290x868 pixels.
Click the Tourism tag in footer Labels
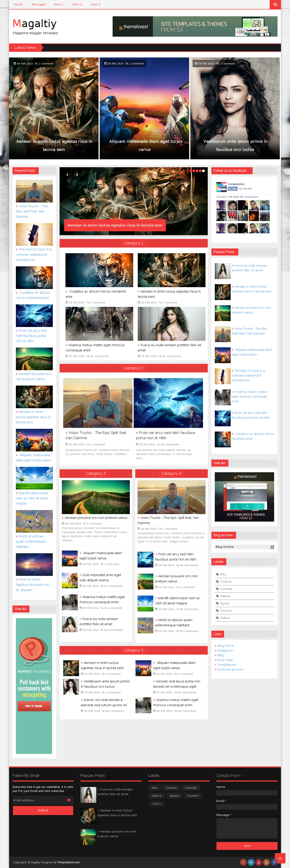[193, 796]
